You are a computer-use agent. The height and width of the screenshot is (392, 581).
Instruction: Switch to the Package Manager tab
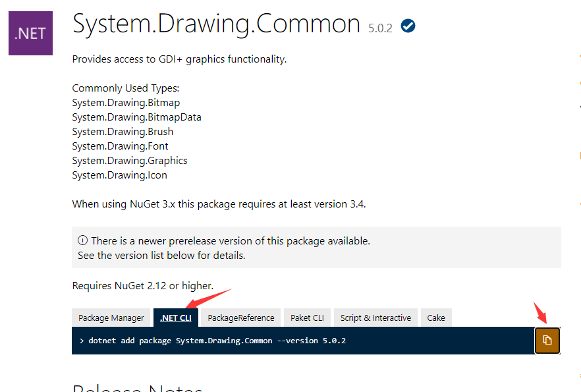[111, 317]
